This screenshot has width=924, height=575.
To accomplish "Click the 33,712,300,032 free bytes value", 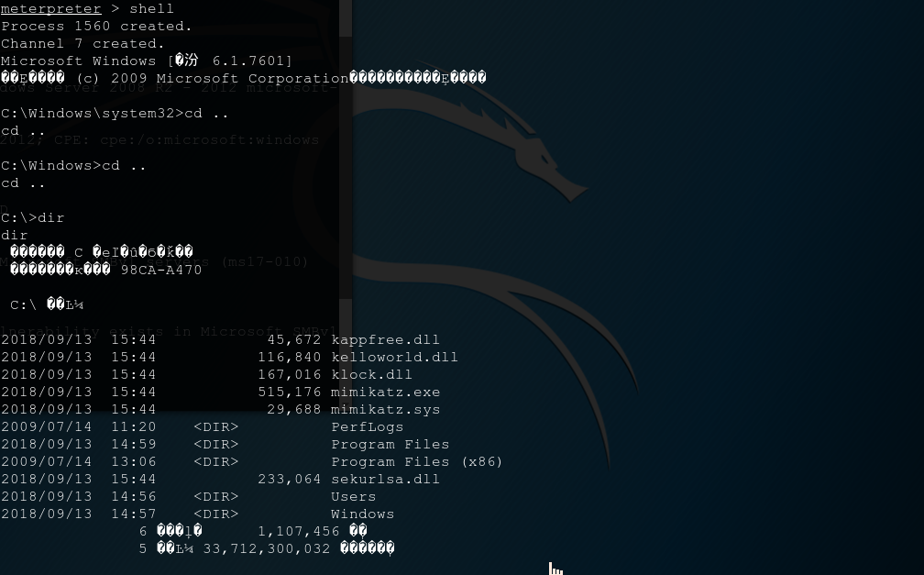I will click(x=267, y=549).
